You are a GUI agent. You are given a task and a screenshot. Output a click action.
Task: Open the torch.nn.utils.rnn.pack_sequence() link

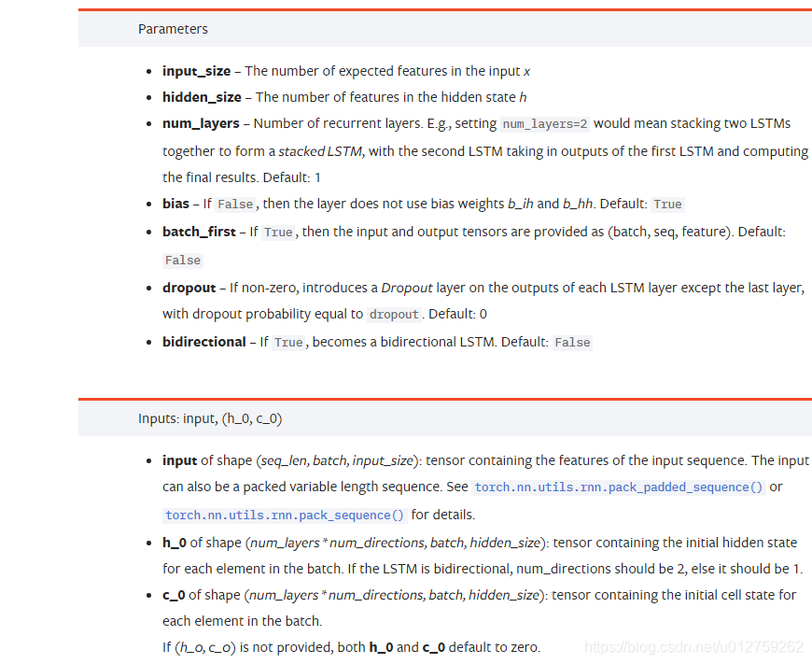point(285,516)
